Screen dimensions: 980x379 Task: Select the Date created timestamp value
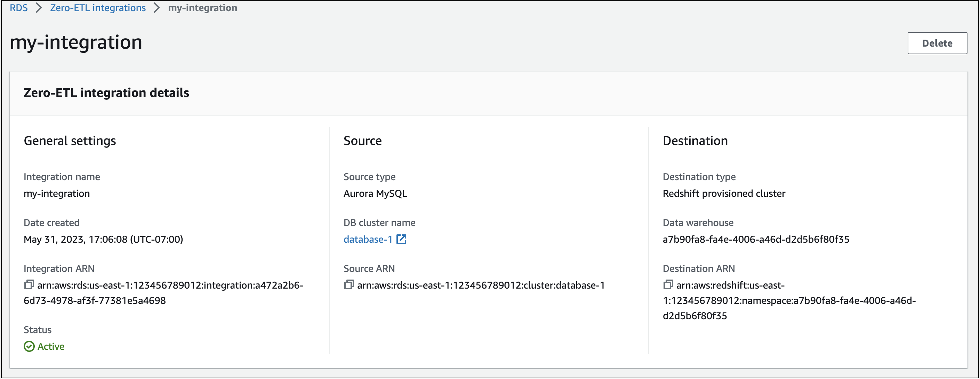pyautogui.click(x=104, y=239)
